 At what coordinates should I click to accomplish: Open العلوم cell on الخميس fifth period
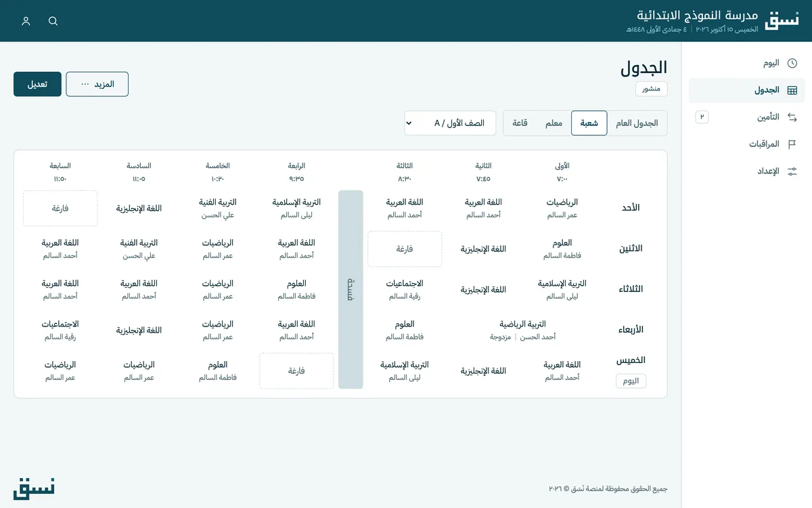click(217, 371)
